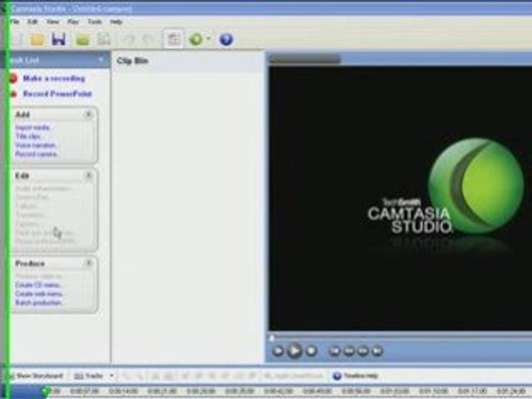The height and width of the screenshot is (399, 532).
Task: Collapse the Edit section of Task List
Action: (89, 176)
